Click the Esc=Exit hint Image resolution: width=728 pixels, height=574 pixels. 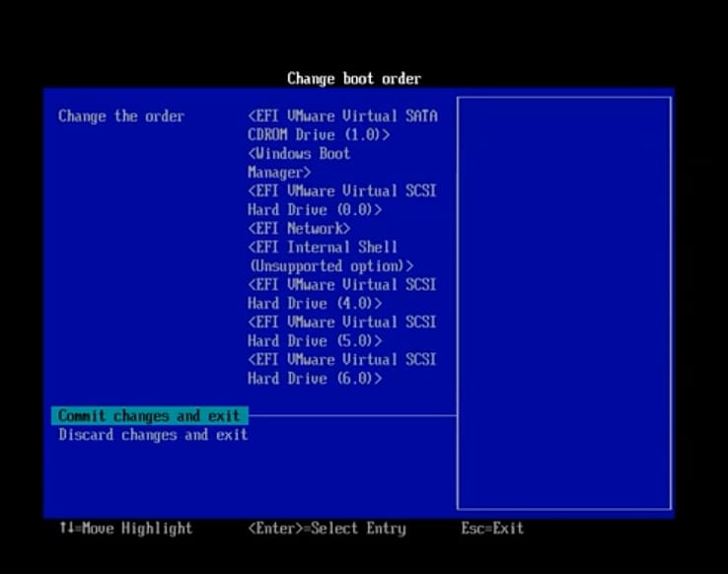point(492,528)
